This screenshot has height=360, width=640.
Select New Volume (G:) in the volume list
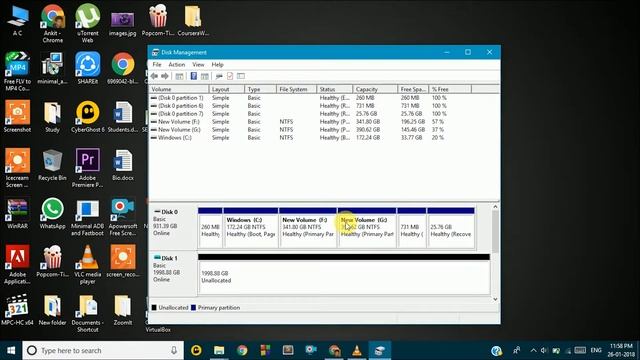pyautogui.click(x=324, y=130)
